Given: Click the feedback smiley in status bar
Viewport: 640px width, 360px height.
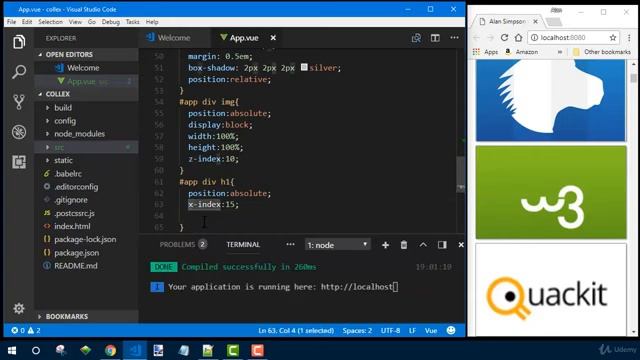Looking at the screenshot, I should point(451,330).
